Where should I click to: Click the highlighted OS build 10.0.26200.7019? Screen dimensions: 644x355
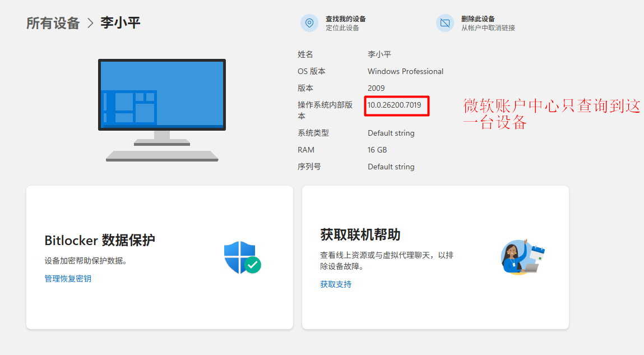pyautogui.click(x=396, y=106)
